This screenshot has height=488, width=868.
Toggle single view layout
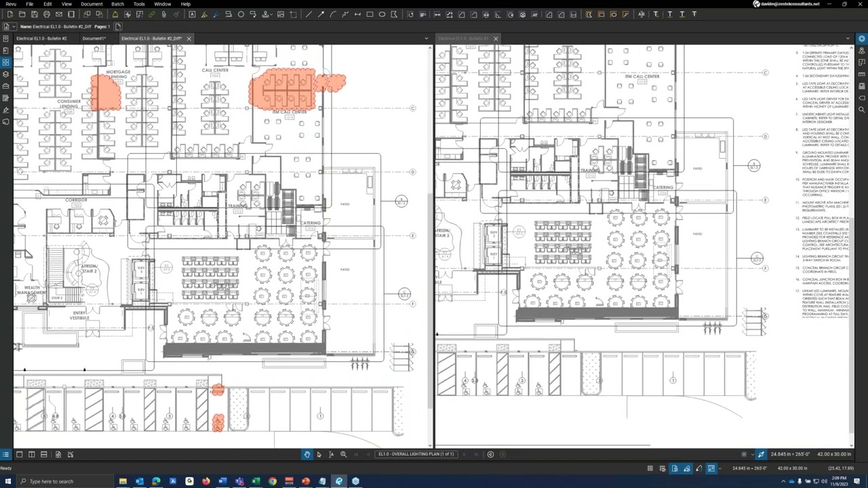(x=19, y=454)
